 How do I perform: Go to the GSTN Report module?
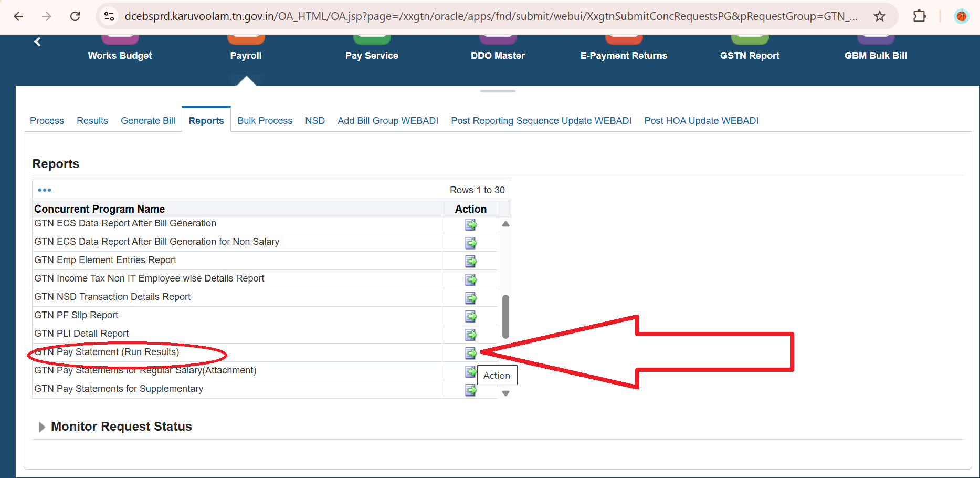[x=750, y=56]
